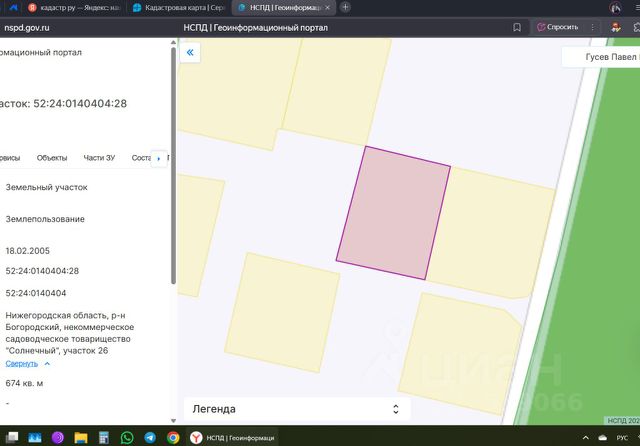Click the cloud icon in system tray
Image resolution: width=640 pixels, height=446 pixels.
click(603, 437)
